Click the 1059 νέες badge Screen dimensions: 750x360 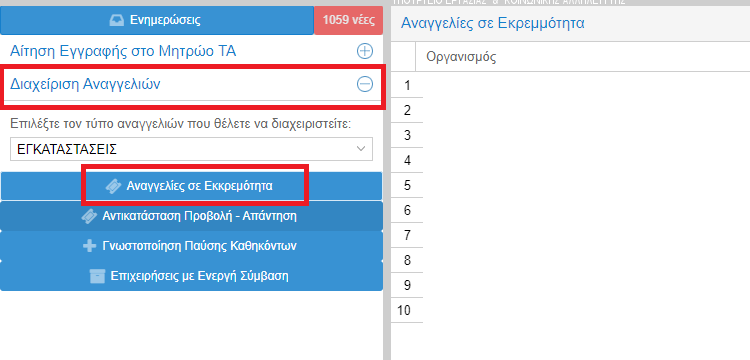click(x=348, y=21)
